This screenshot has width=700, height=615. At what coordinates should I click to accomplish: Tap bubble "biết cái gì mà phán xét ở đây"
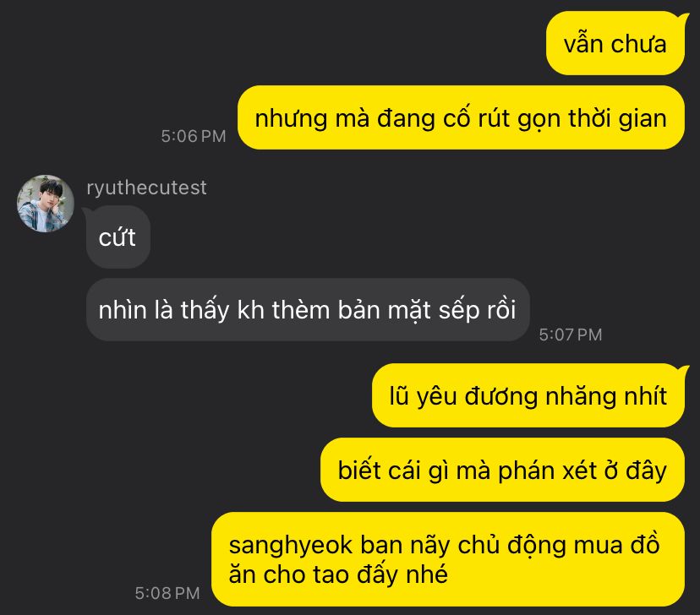tap(502, 470)
